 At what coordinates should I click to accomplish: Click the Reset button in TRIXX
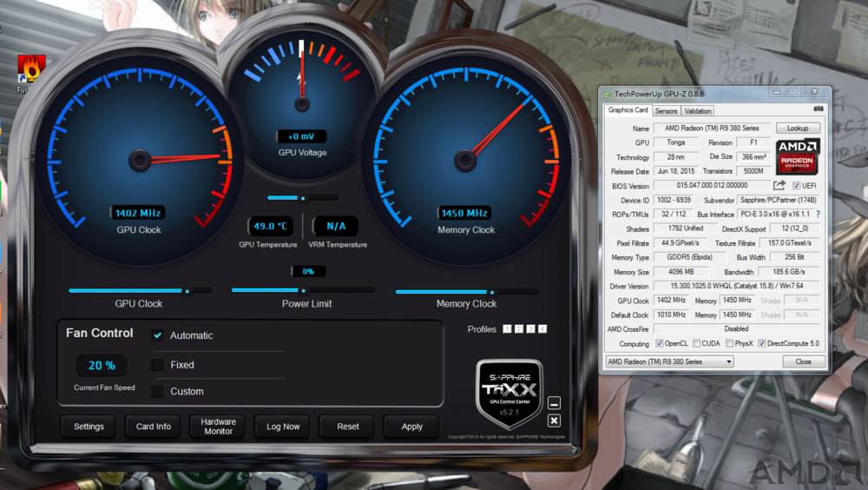pyautogui.click(x=348, y=427)
